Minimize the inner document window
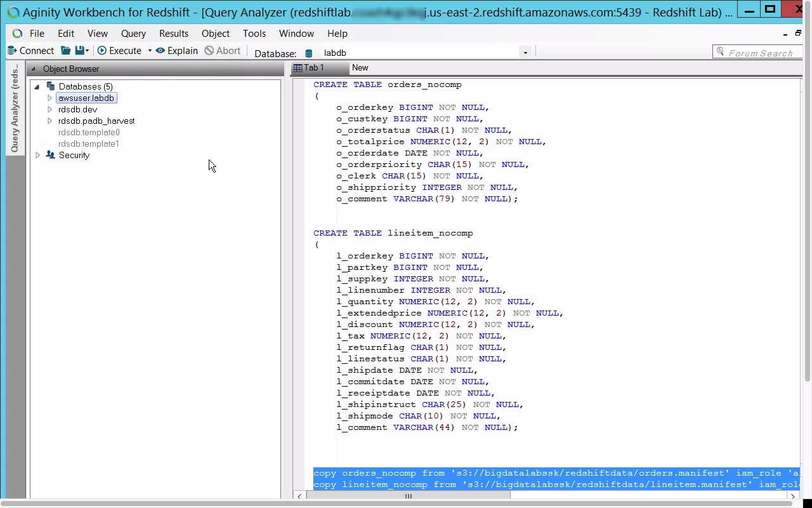Screen dimensions: 812x508 (x=785, y=34)
